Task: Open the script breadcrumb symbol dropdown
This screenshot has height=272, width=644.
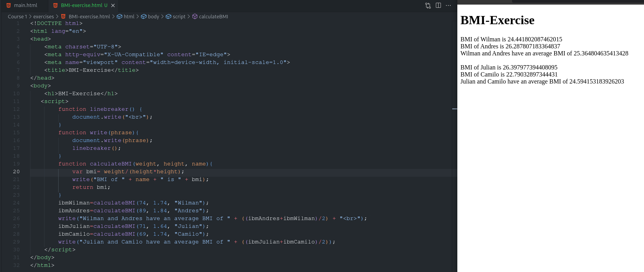Action: 179,16
